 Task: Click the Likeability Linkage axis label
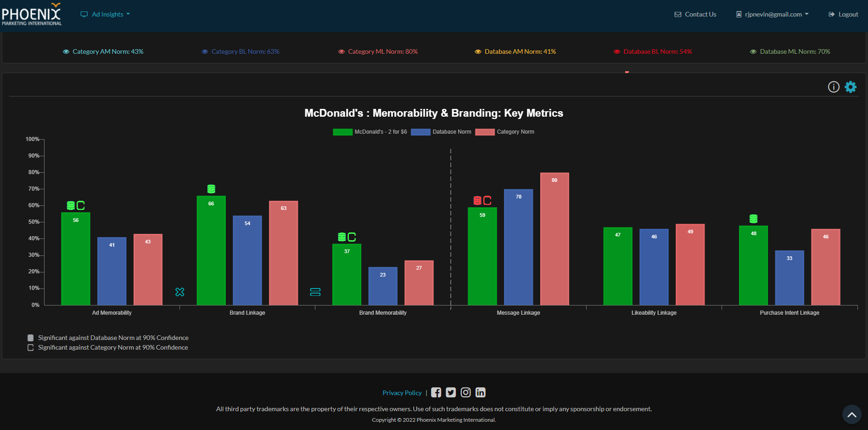[x=654, y=313]
